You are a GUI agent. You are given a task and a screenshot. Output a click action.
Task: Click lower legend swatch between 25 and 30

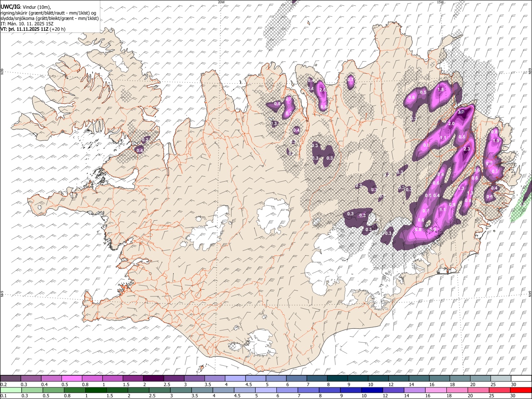pos(500,390)
